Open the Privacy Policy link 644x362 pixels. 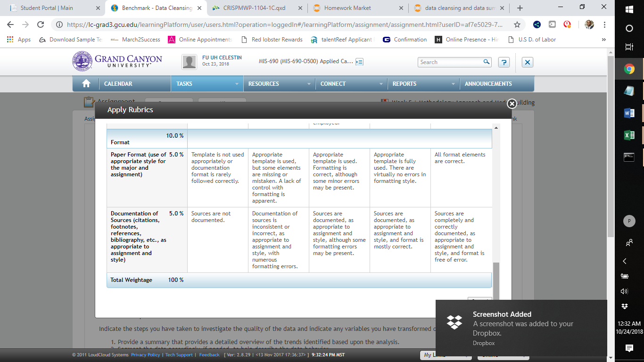145,355
